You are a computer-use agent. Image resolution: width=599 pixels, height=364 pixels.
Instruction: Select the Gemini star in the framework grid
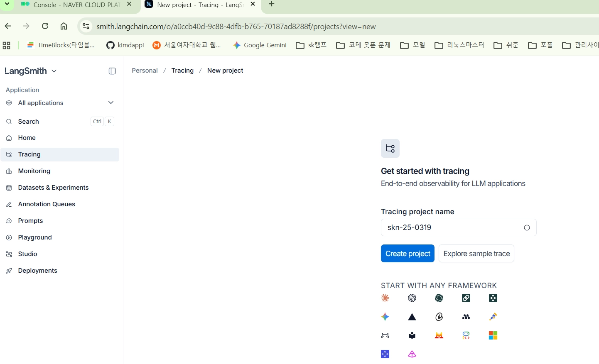point(385,317)
